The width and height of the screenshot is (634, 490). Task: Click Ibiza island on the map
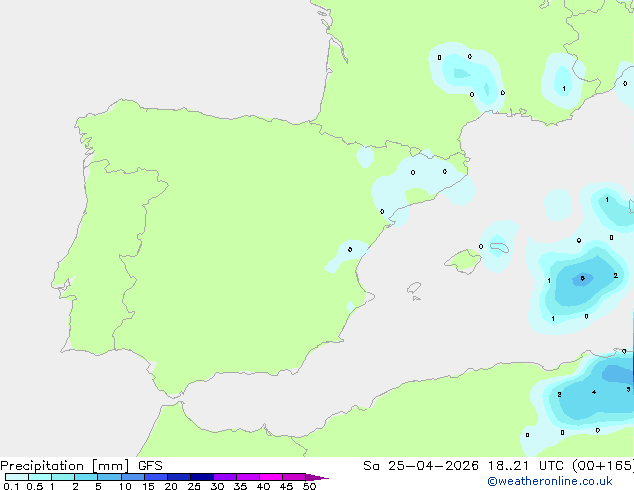click(414, 288)
